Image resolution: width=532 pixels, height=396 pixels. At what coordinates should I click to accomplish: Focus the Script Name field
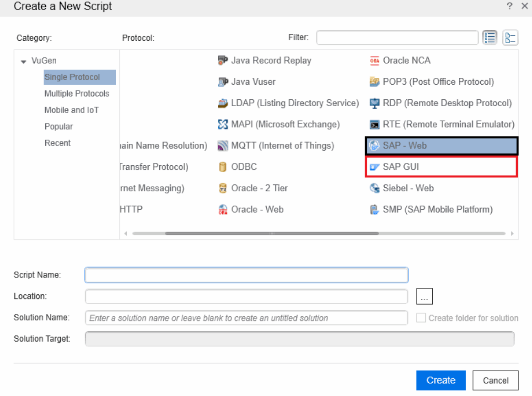(x=246, y=275)
